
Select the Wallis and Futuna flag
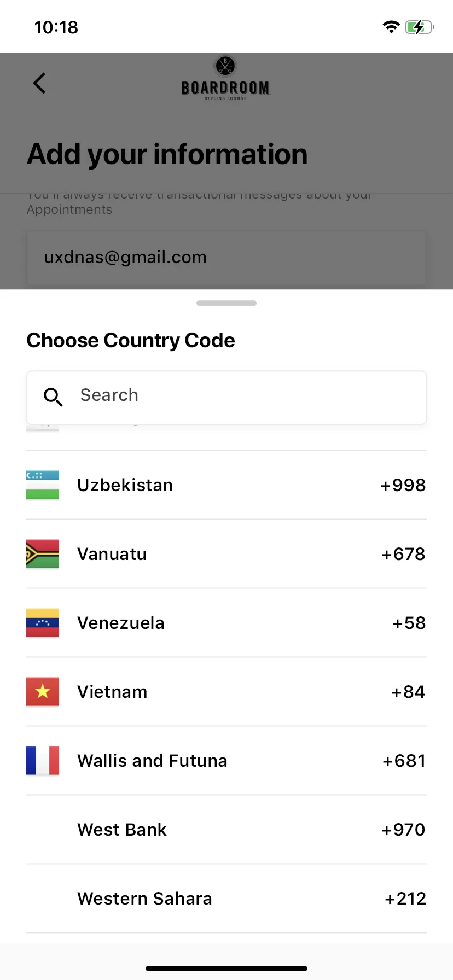coord(43,761)
